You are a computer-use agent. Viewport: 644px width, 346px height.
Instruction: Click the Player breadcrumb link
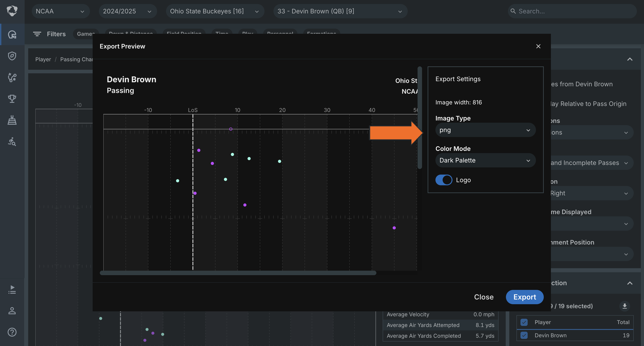pos(43,59)
